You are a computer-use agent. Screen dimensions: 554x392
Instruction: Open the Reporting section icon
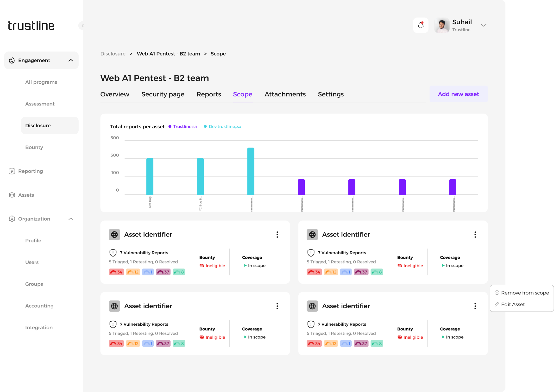click(x=12, y=171)
